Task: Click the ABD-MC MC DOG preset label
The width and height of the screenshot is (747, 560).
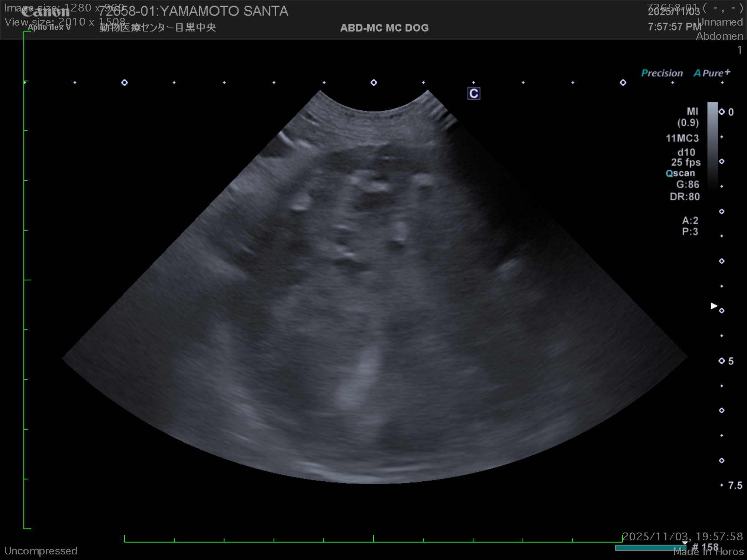Action: (384, 28)
